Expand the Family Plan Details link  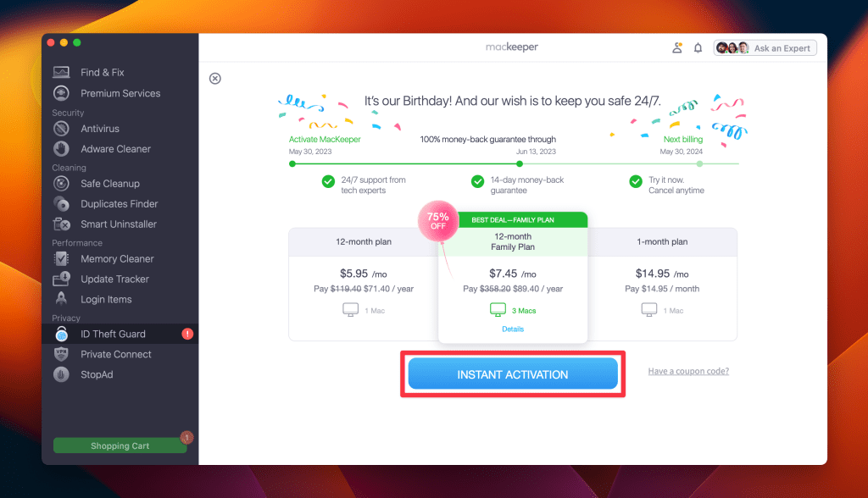pos(513,329)
